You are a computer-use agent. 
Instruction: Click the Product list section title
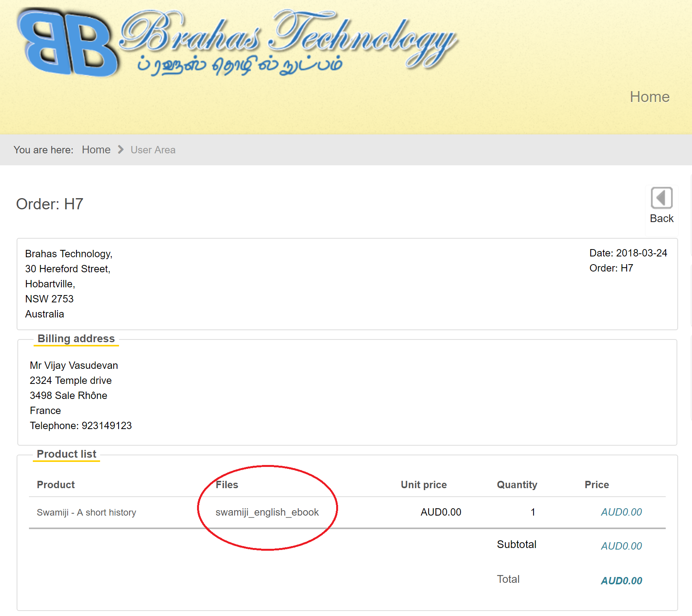(x=66, y=454)
